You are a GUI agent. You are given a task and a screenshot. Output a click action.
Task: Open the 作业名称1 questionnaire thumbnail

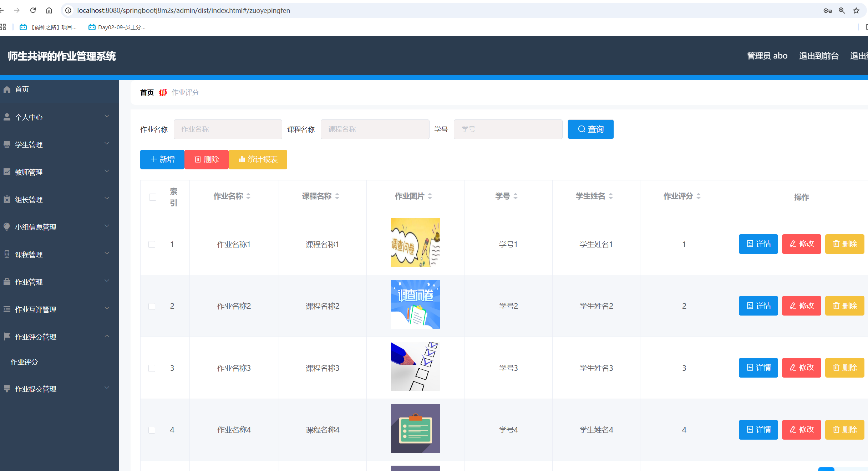pos(415,242)
